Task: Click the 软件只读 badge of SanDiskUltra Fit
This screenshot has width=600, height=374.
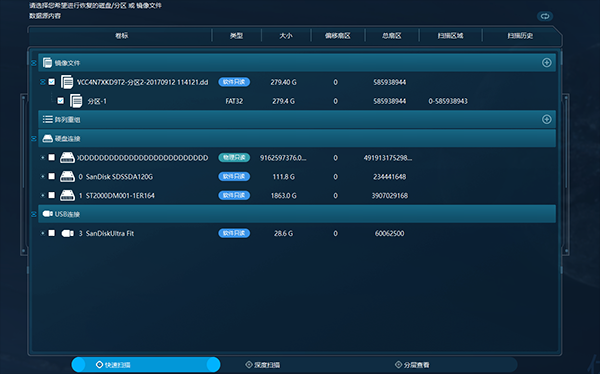Action: coord(234,233)
